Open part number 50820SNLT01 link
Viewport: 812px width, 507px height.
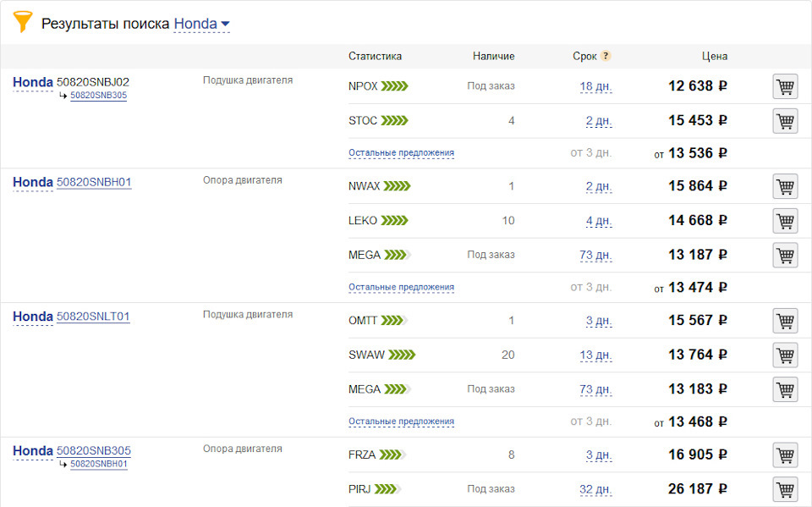pos(93,317)
